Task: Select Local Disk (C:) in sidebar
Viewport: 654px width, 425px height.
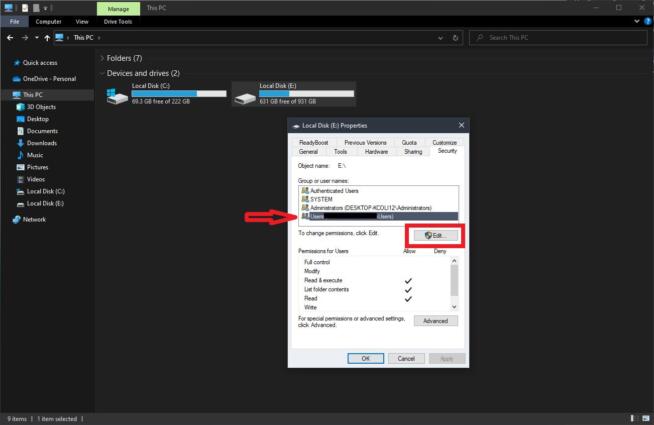Action: pos(45,191)
